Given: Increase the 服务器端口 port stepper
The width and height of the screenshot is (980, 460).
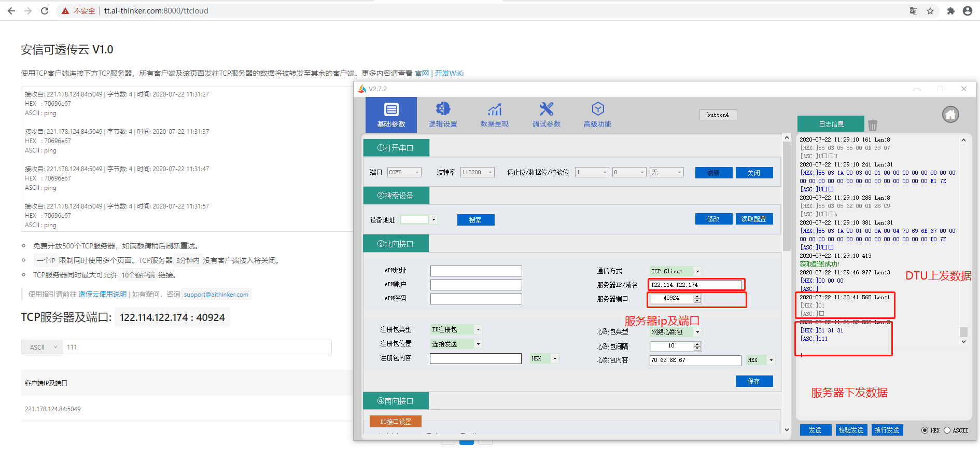Looking at the screenshot, I should 697,296.
